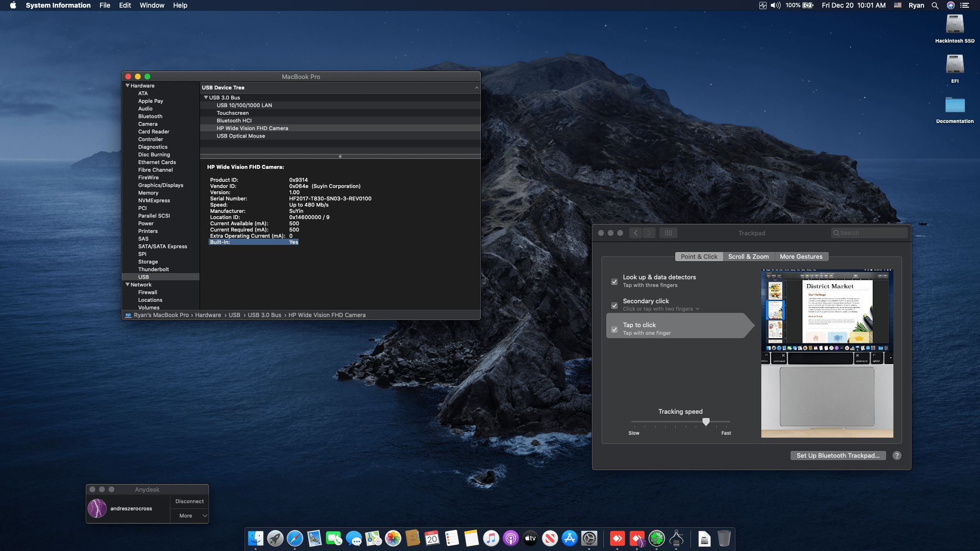Open Podcasts from the Dock
The image size is (980, 551).
point(511,539)
